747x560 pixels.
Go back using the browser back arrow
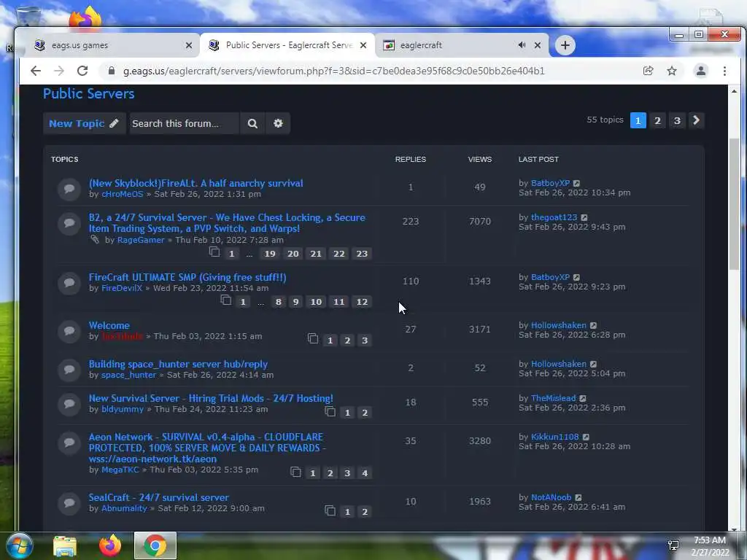[36, 71]
